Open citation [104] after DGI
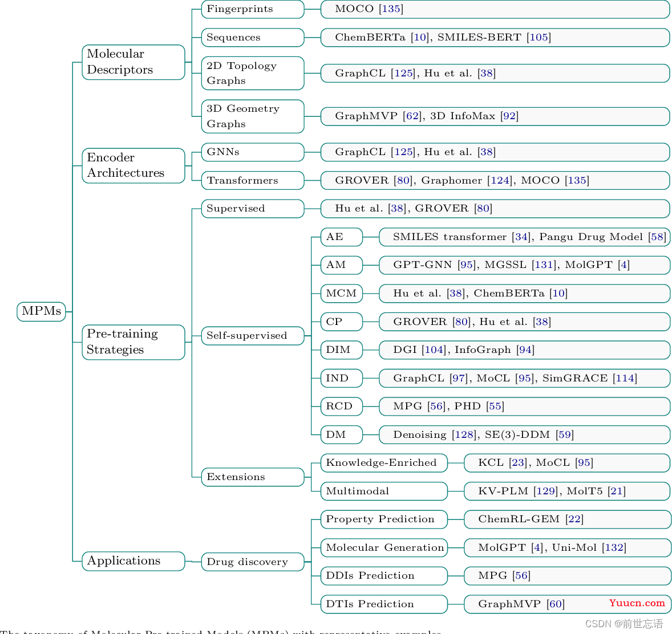 coord(434,350)
